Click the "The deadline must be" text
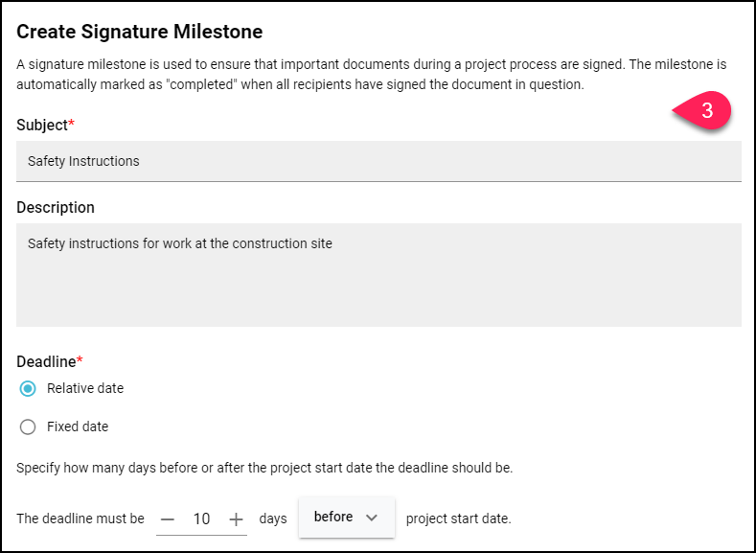The width and height of the screenshot is (756, 553). 80,519
